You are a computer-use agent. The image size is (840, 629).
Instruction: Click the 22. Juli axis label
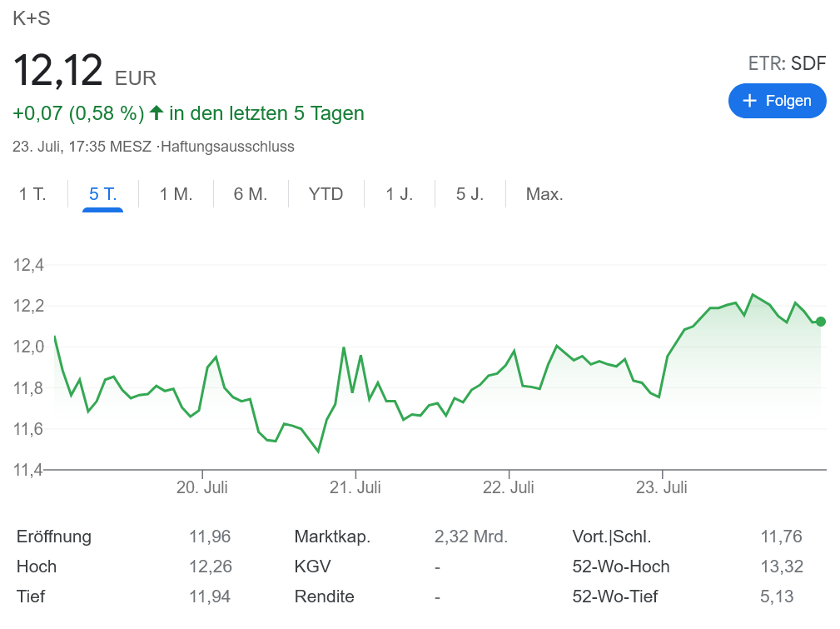[509, 487]
